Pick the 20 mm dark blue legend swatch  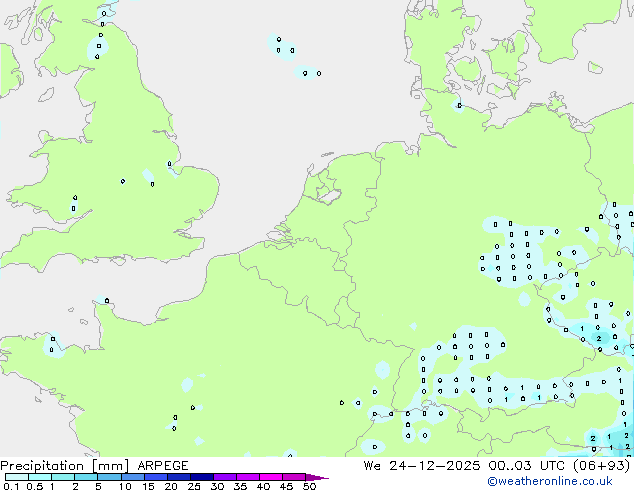181,477
